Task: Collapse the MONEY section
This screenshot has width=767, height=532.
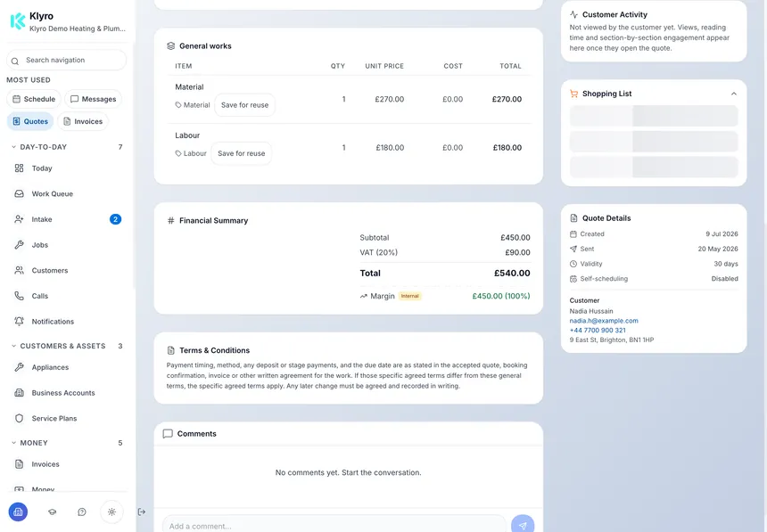Action: 13,443
